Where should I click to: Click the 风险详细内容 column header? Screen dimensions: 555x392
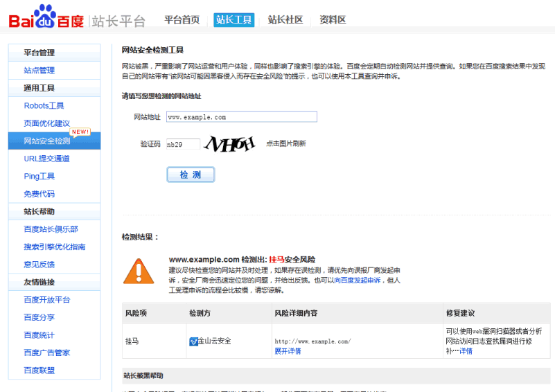click(296, 313)
